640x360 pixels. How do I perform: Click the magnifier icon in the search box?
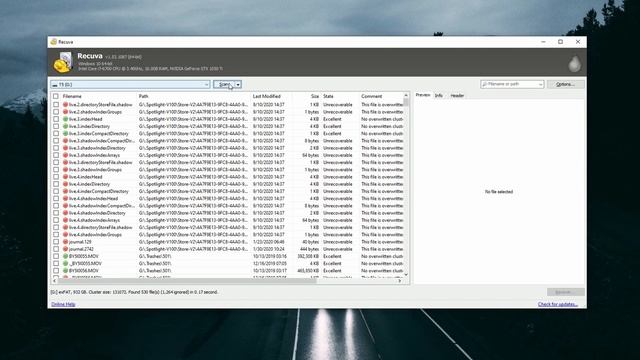click(484, 84)
